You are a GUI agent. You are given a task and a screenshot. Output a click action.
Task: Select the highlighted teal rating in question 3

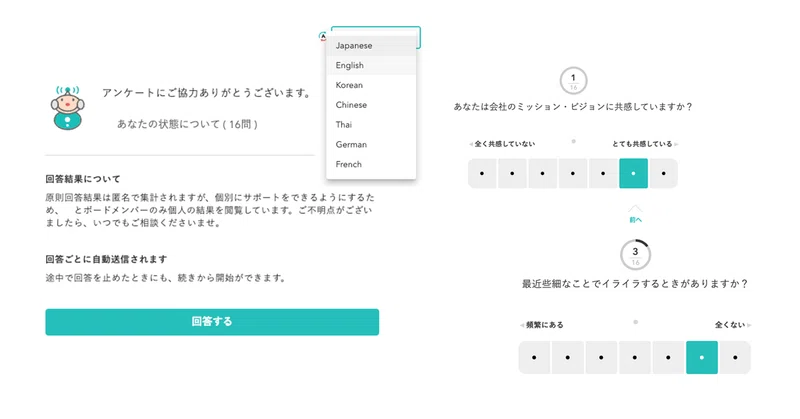(x=702, y=358)
